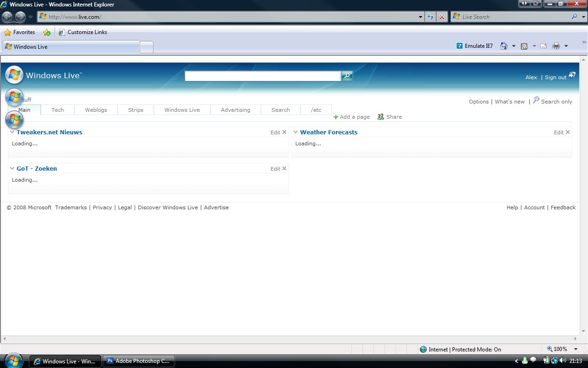Open the Windows Live page tab

182,110
